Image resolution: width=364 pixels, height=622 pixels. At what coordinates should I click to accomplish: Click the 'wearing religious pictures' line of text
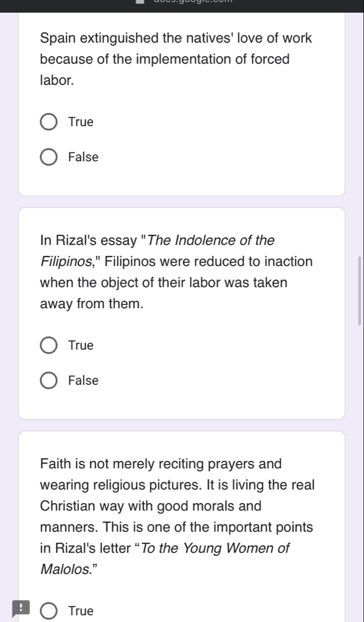point(177,485)
